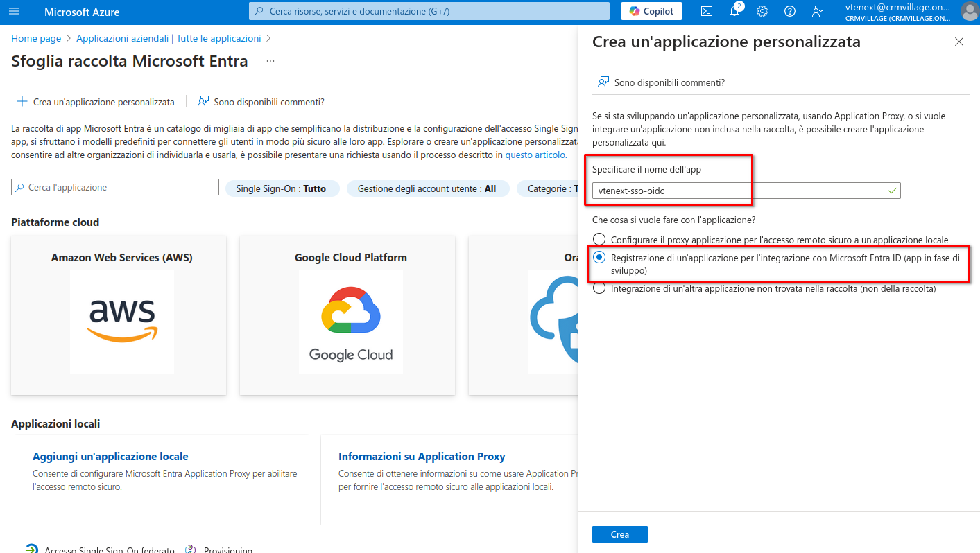The width and height of the screenshot is (980, 553).
Task: Open Applicazioni aziendali breadcrumb link
Action: pyautogui.click(x=169, y=38)
